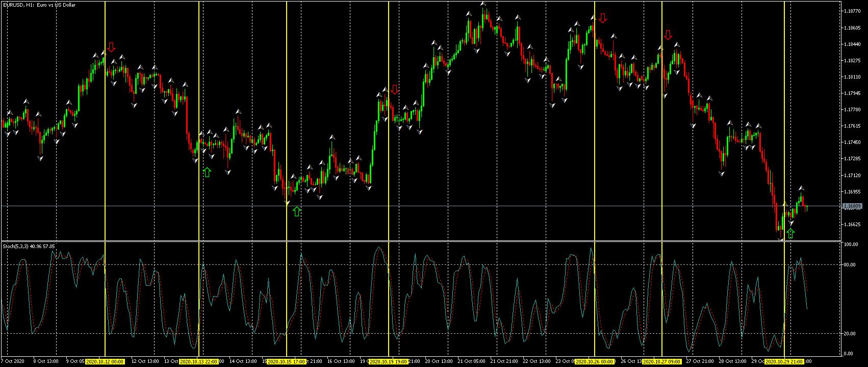Click the 2020.10.26 00:00 yellow date label
Image resolution: width=868 pixels, height=367 pixels.
pos(595,361)
